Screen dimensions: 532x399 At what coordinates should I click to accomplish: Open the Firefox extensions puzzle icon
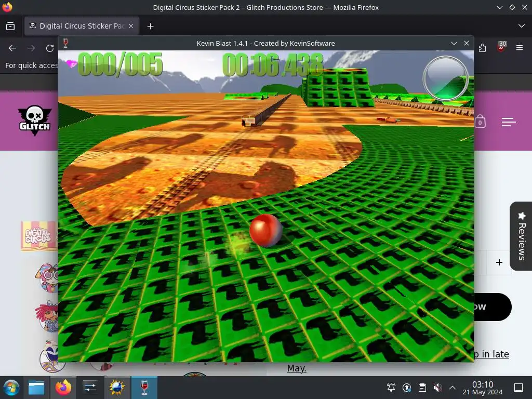(x=482, y=48)
